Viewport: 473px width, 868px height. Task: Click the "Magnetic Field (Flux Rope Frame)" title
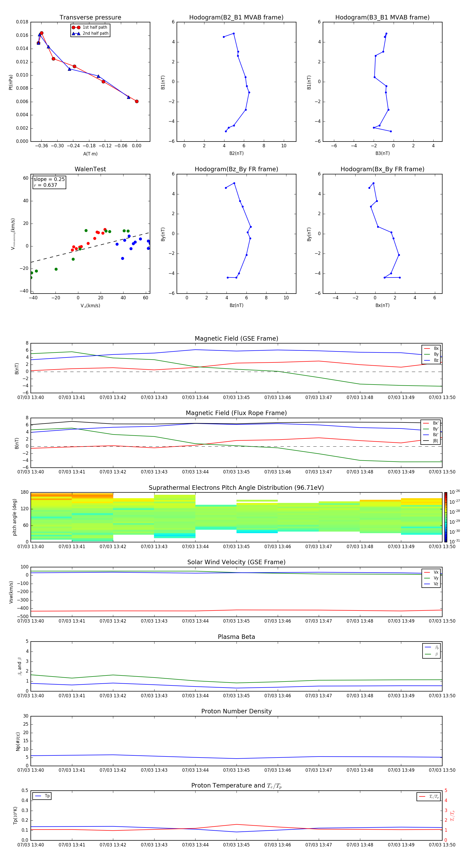pos(236,413)
